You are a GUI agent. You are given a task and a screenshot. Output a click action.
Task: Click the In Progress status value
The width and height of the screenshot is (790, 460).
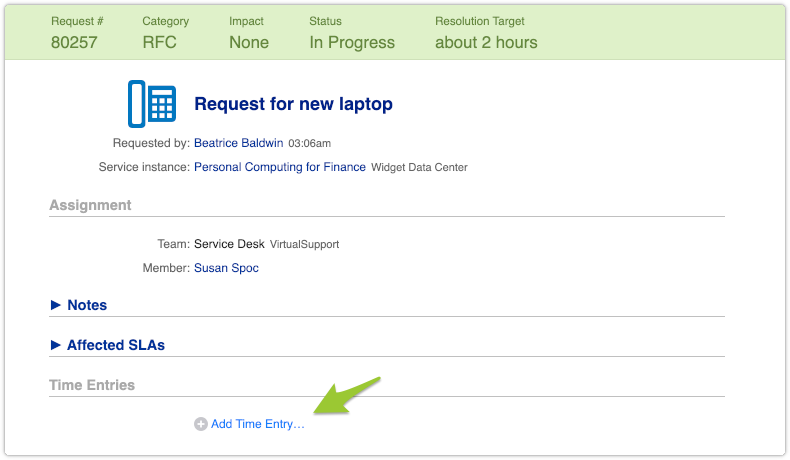[352, 42]
